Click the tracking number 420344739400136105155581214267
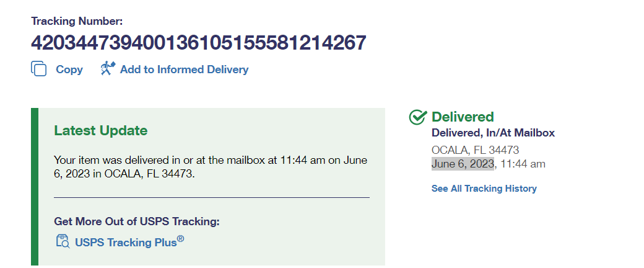This screenshot has width=644, height=268. pyautogui.click(x=198, y=43)
